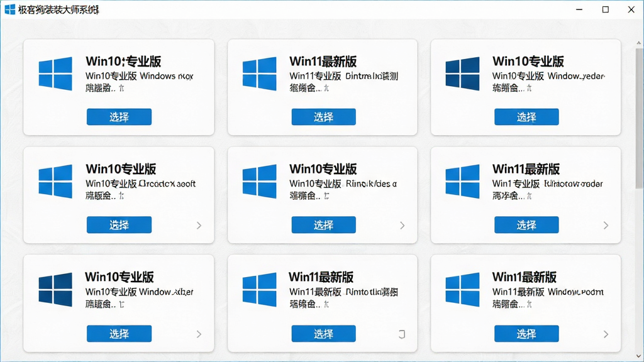The width and height of the screenshot is (644, 362).
Task: Click the small square icon on "Rimto" card
Action: (x=402, y=334)
